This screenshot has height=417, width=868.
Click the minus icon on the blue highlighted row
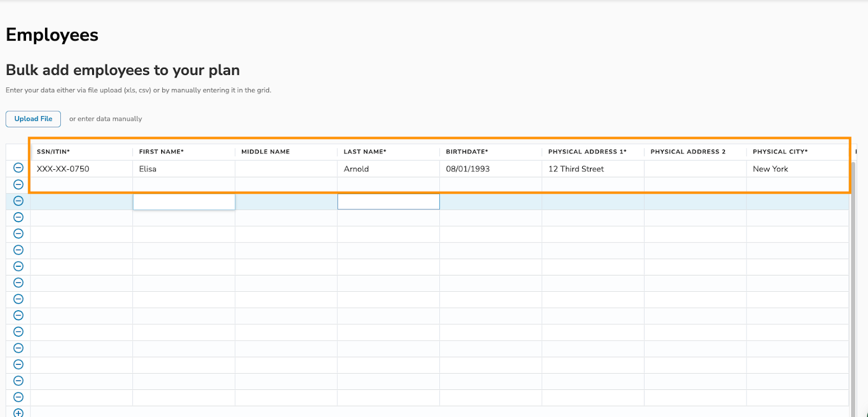click(18, 201)
